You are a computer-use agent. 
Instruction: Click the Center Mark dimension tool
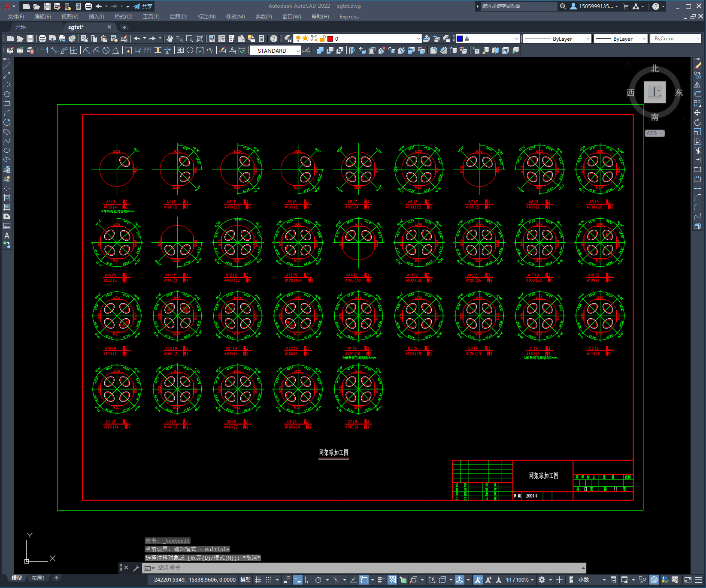click(190, 51)
